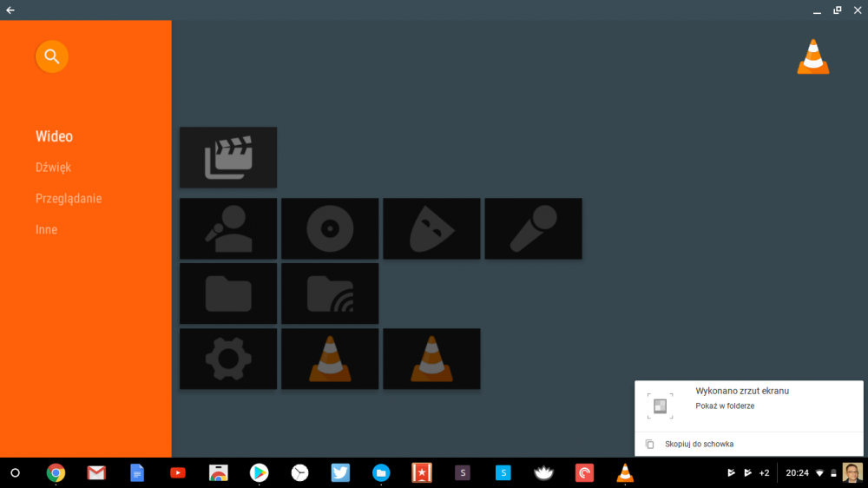
Task: Open the status tray clock 20:24
Action: 797,473
